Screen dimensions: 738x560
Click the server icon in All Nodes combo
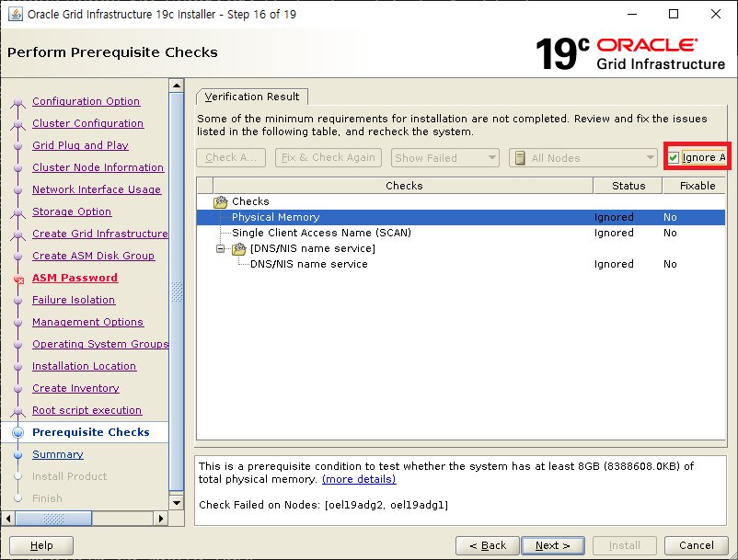pyautogui.click(x=520, y=158)
